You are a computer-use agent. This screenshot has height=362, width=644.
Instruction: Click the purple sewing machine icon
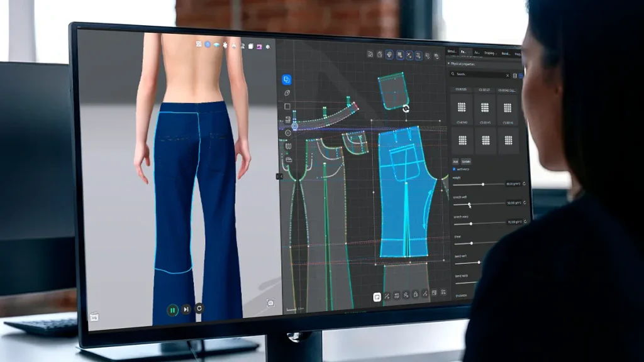[259, 47]
